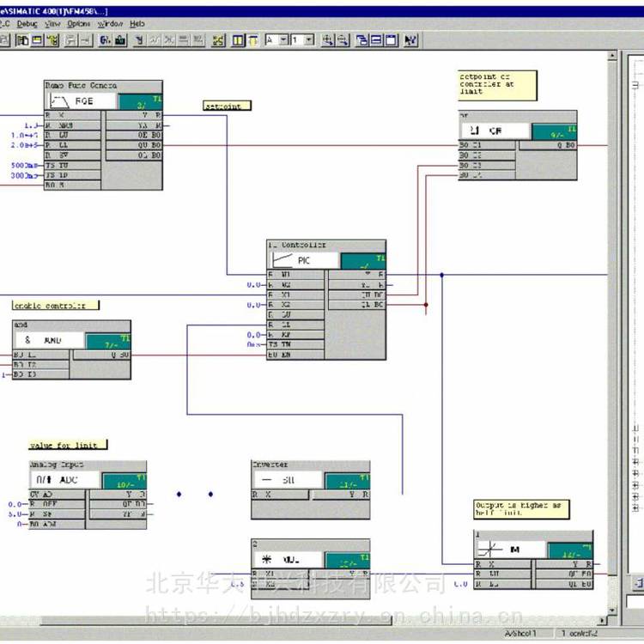Click the tile windows vertically icon

[x=392, y=40]
